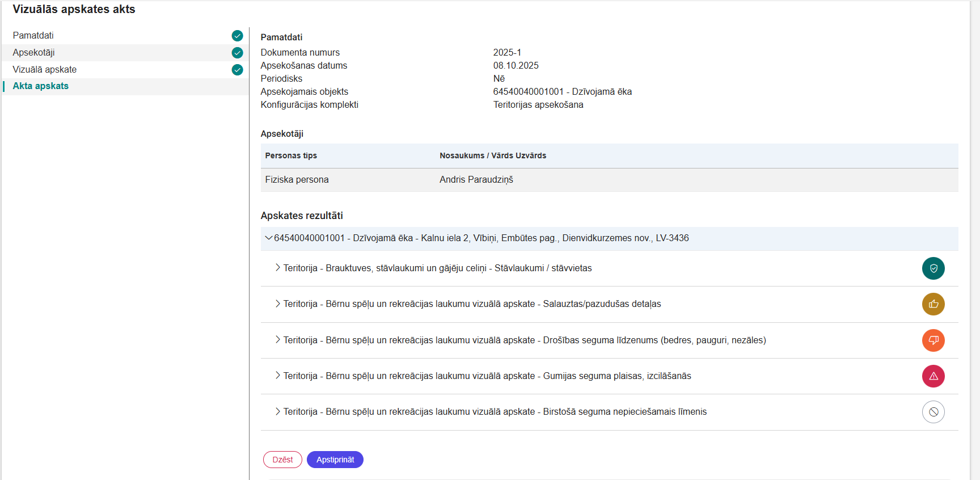
Task: Expand the Gumijas seguma plaisas row
Action: point(277,376)
